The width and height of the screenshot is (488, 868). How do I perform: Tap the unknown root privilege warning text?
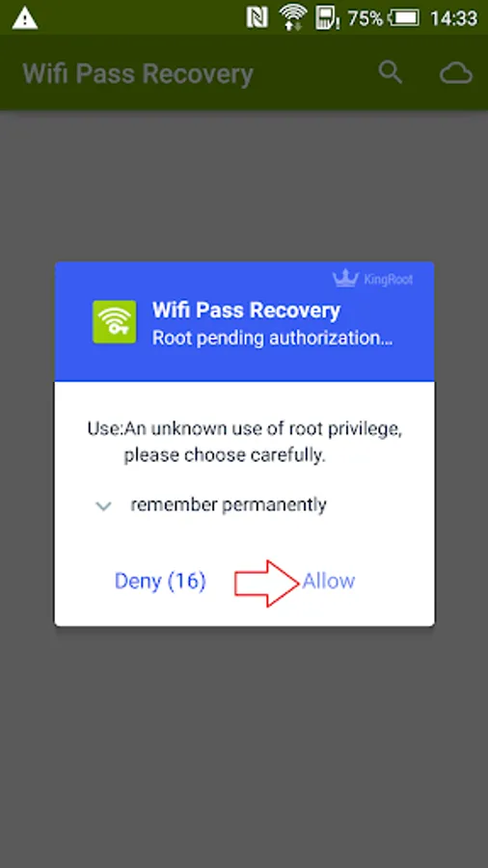coord(245,442)
